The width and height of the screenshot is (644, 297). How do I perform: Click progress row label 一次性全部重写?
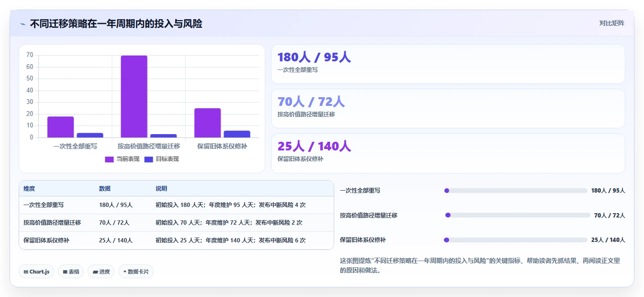360,191
